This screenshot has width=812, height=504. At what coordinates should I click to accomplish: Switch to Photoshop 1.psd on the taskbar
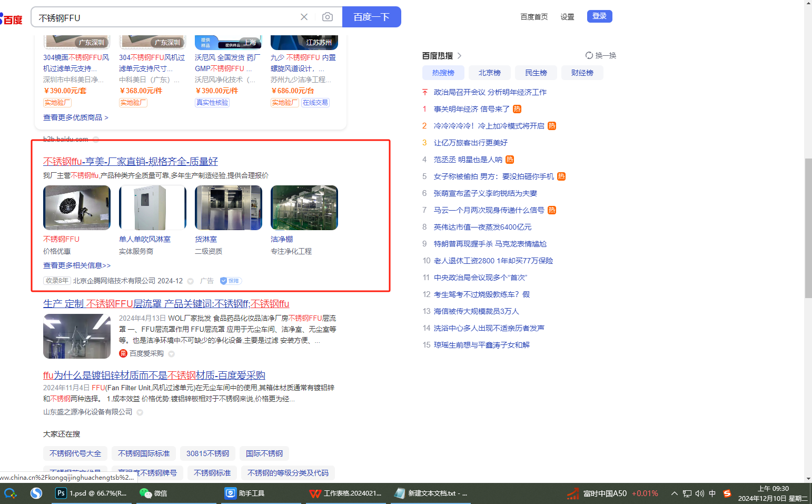[92, 493]
